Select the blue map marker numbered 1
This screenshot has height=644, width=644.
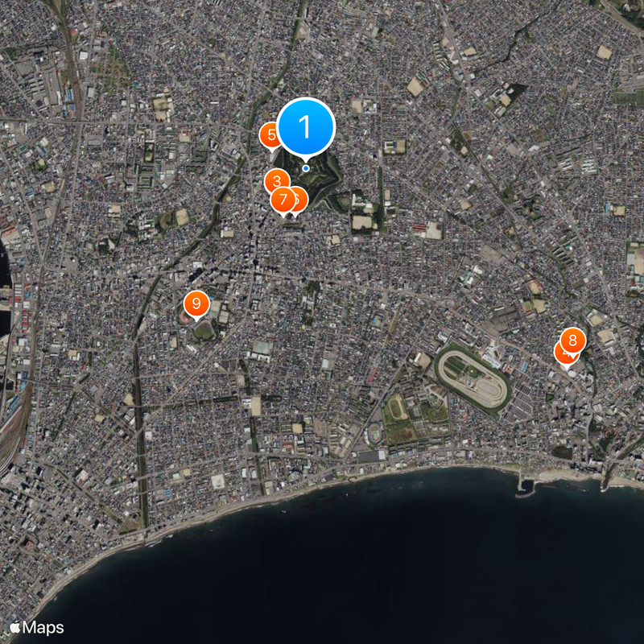point(306,125)
